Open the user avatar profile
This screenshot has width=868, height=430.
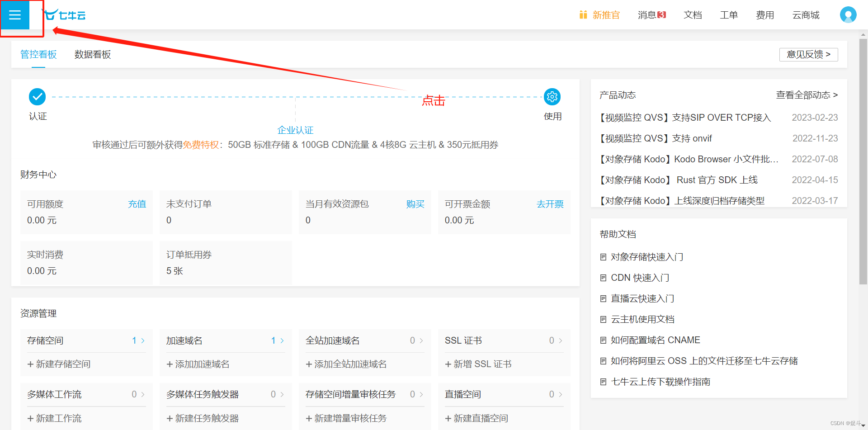pyautogui.click(x=848, y=15)
